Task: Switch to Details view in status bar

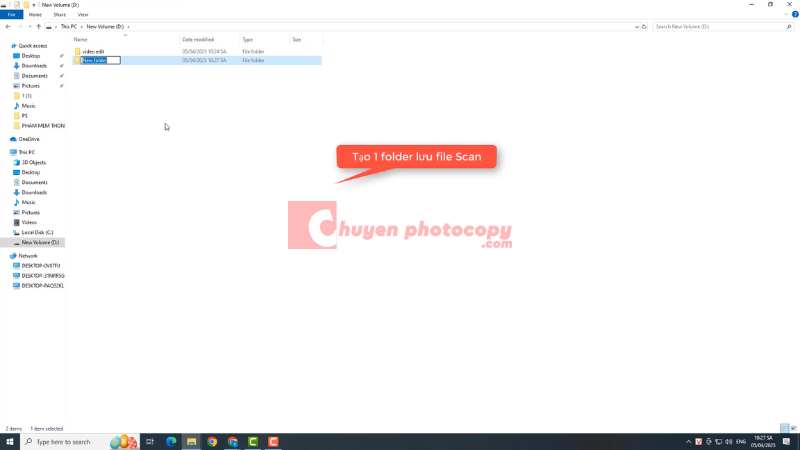Action: coord(785,428)
